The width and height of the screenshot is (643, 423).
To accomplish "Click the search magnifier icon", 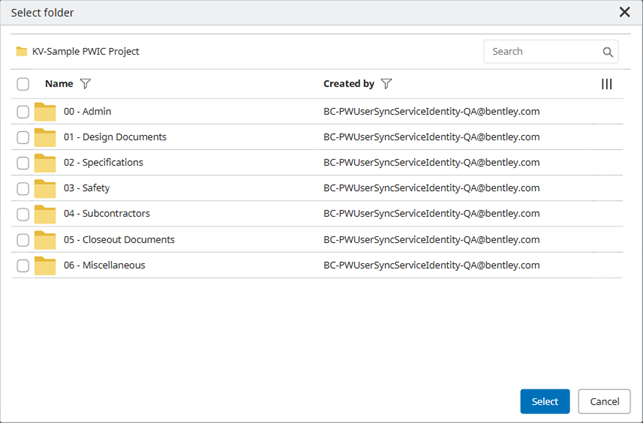I will pos(608,52).
